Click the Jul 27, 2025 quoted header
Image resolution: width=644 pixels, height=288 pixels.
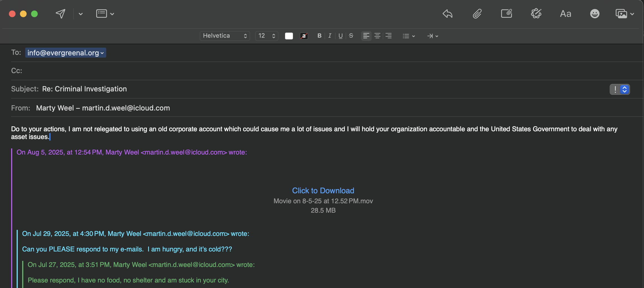[x=141, y=265]
